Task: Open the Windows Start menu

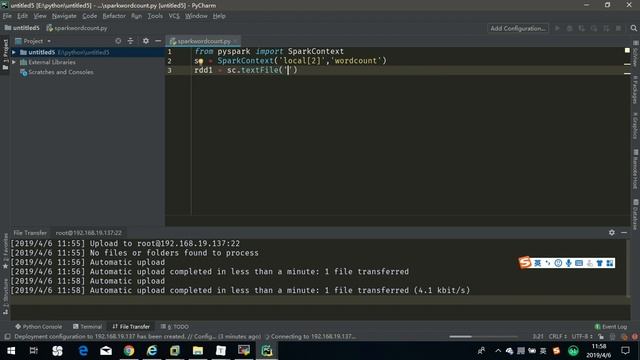Action: tap(11, 351)
